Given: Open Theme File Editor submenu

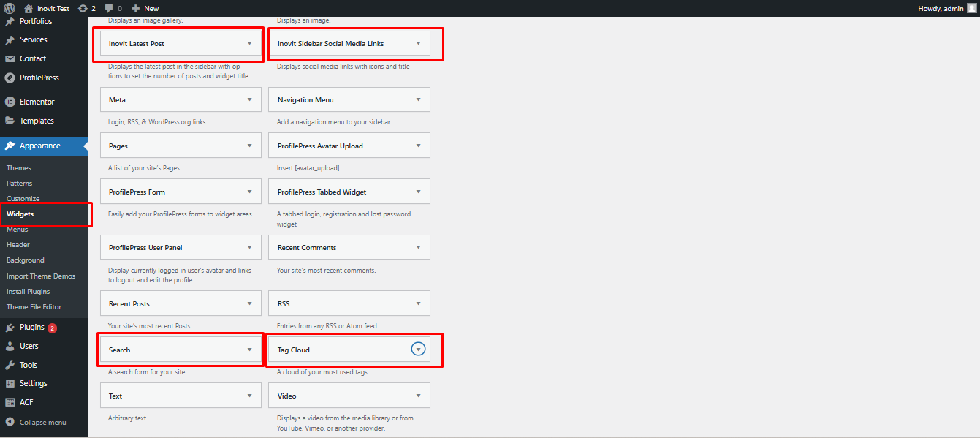Looking at the screenshot, I should [34, 307].
